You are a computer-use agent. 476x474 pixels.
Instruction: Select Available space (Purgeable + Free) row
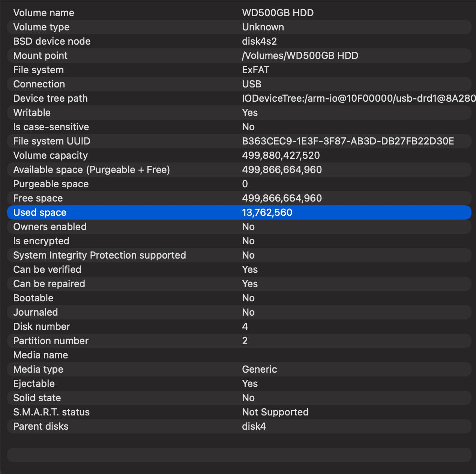(239, 170)
